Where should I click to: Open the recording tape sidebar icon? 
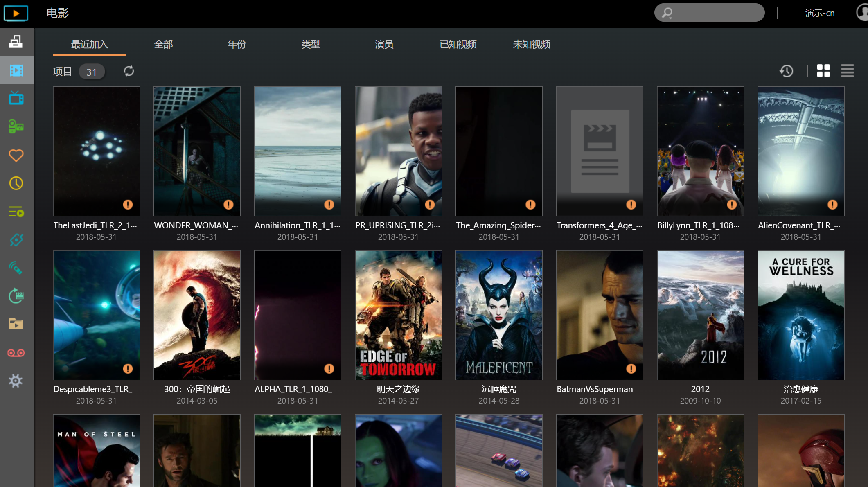16,353
